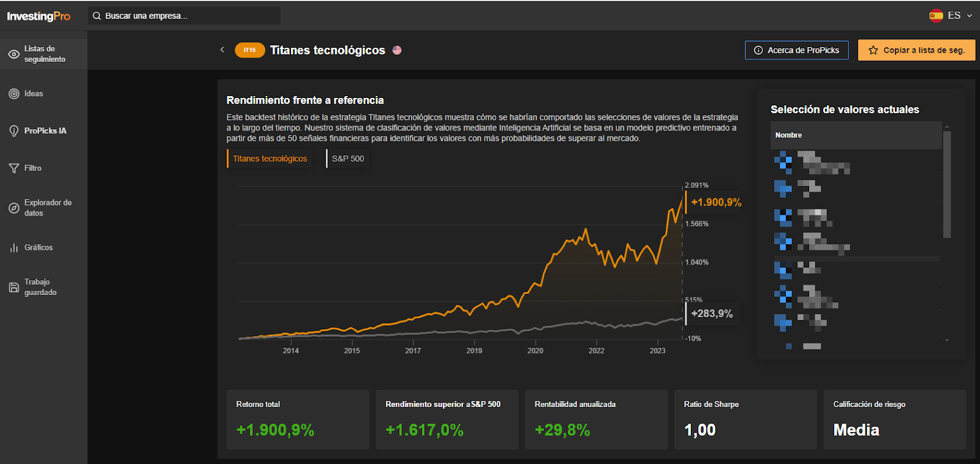Image resolution: width=980 pixels, height=464 pixels.
Task: Click the Titanes tecnológicos page title
Action: [x=328, y=50]
